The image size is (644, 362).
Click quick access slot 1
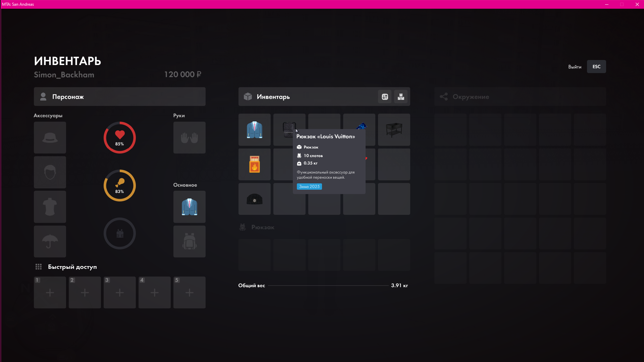tap(50, 293)
